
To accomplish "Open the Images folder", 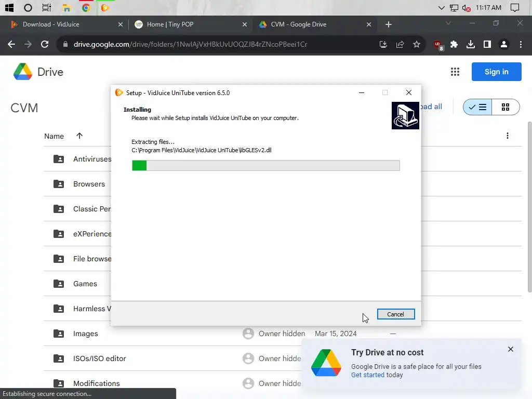I will coord(86,334).
